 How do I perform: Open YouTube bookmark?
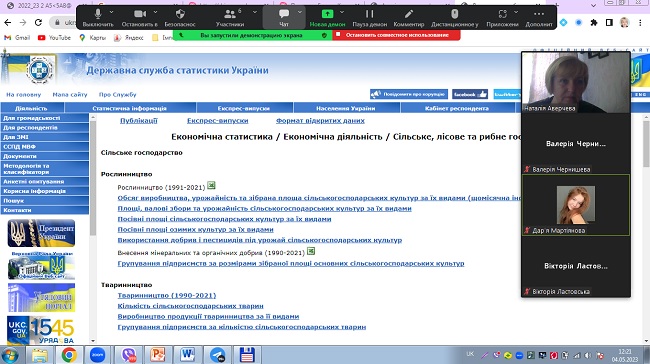(x=54, y=38)
